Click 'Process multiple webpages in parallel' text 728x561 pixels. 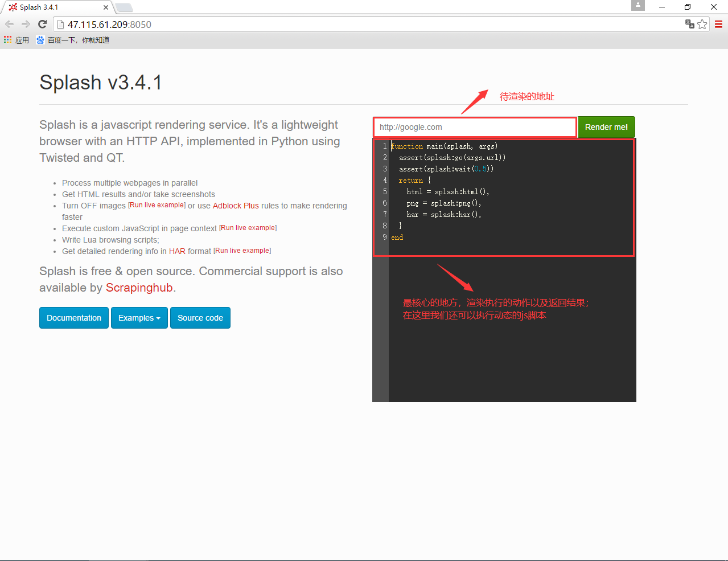130,183
